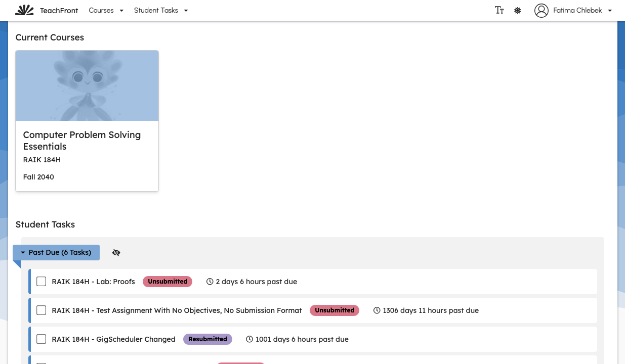
Task: Check the GigScheduler Changed task checkbox
Action: coord(41,339)
